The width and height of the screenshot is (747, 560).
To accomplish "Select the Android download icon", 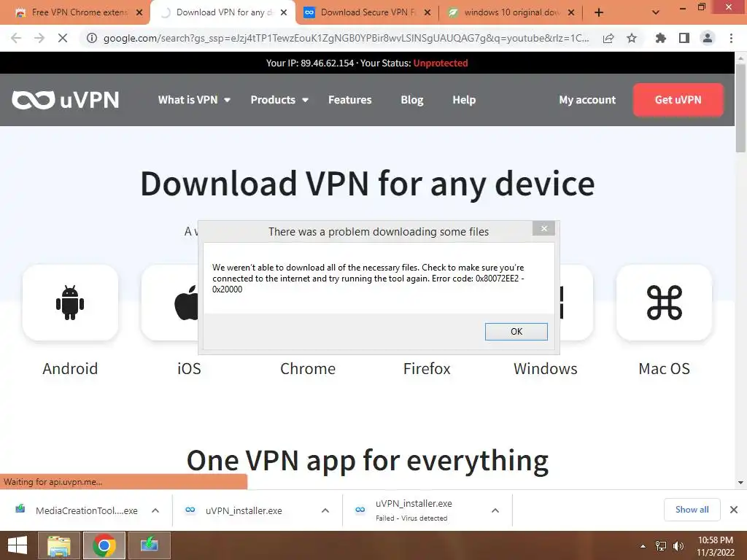I will (x=70, y=303).
